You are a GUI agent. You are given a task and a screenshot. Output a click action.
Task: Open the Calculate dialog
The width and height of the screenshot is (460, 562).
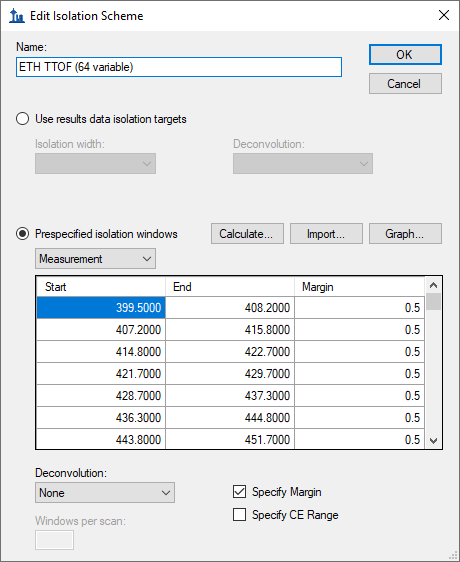247,234
